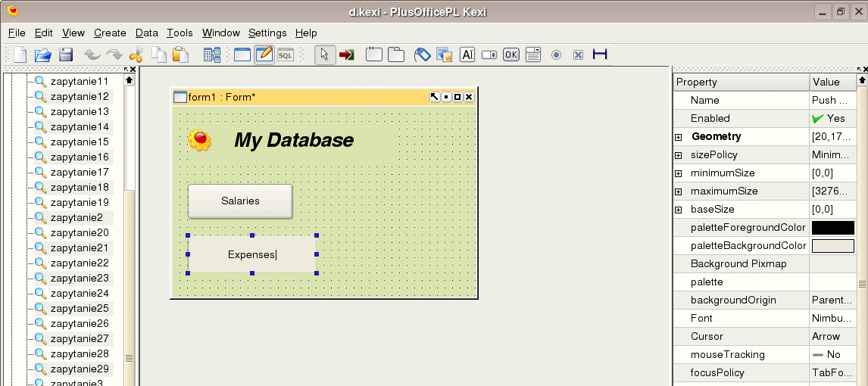Open the Settings menu
The width and height of the screenshot is (868, 386).
[x=267, y=33]
